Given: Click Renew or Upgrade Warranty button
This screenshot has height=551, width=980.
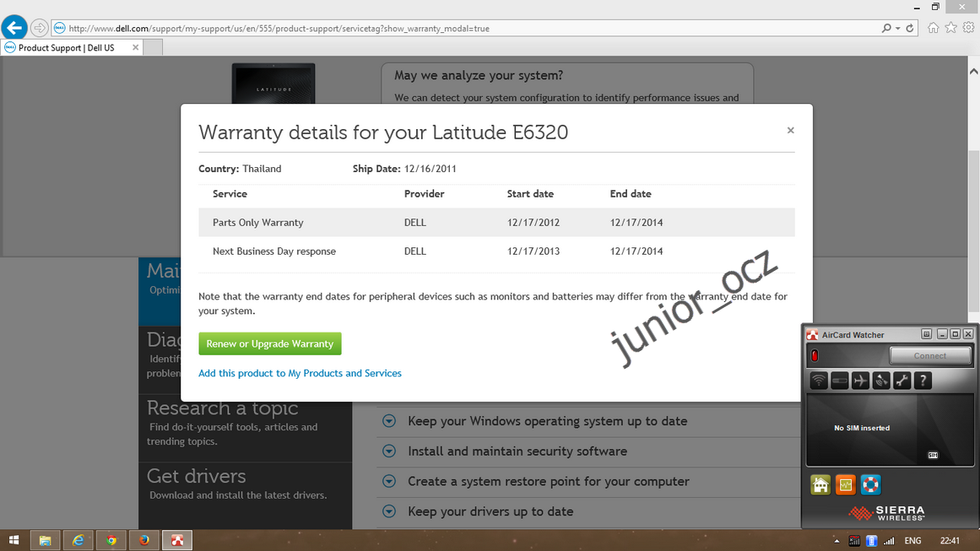Looking at the screenshot, I should [270, 343].
